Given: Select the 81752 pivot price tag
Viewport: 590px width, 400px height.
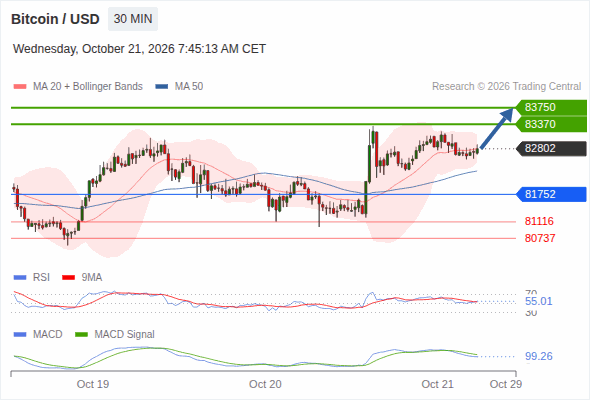Looking at the screenshot, I should [x=551, y=194].
